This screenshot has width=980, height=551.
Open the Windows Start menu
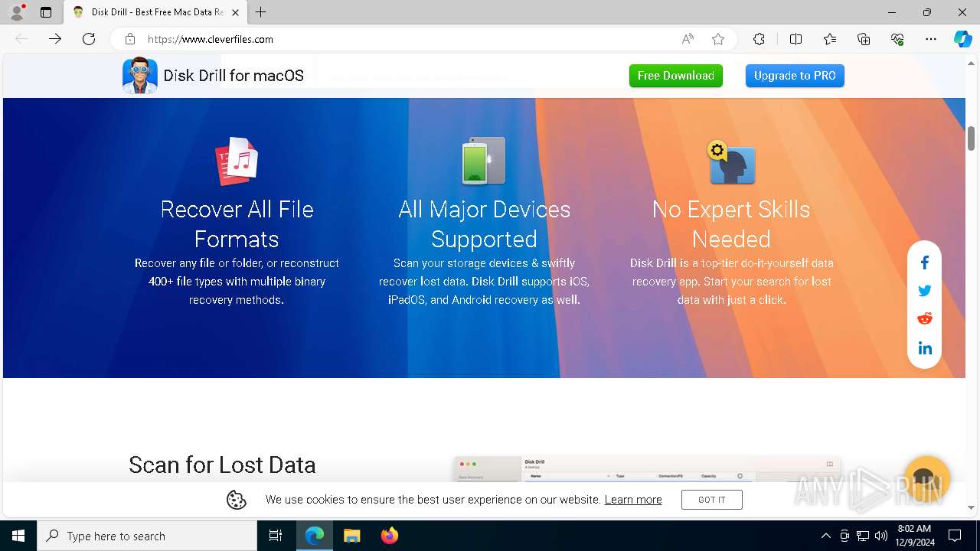18,536
